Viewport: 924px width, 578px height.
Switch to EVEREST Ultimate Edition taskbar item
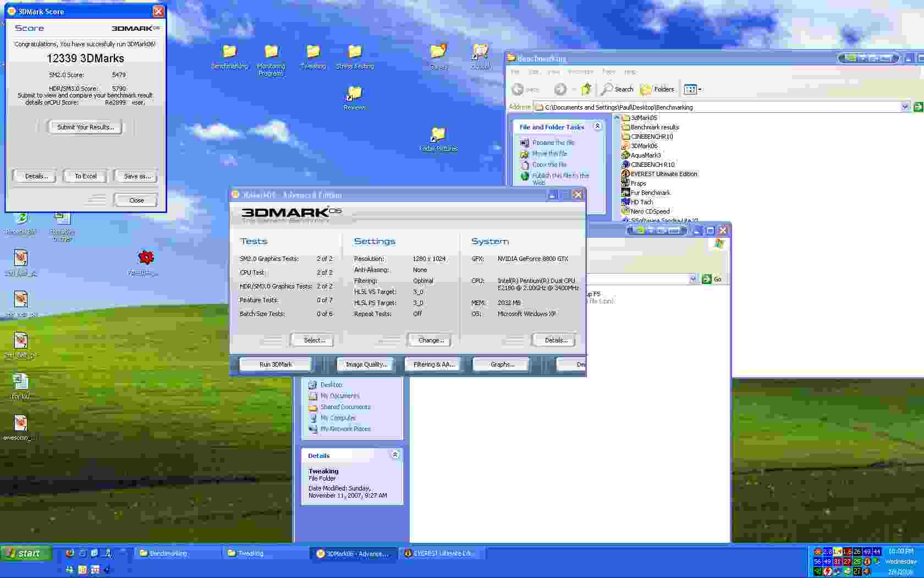coord(442,553)
